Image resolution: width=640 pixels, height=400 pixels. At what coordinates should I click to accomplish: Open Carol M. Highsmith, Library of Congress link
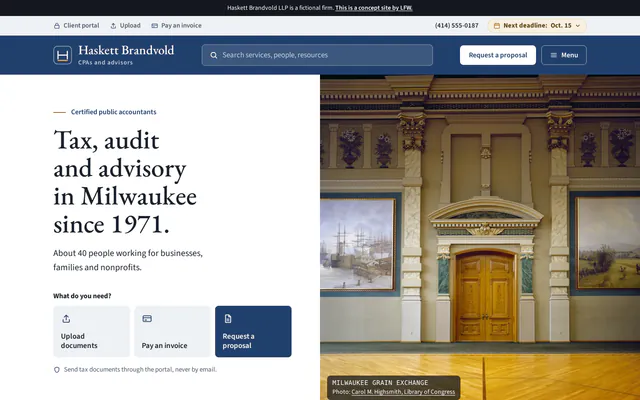tap(403, 392)
